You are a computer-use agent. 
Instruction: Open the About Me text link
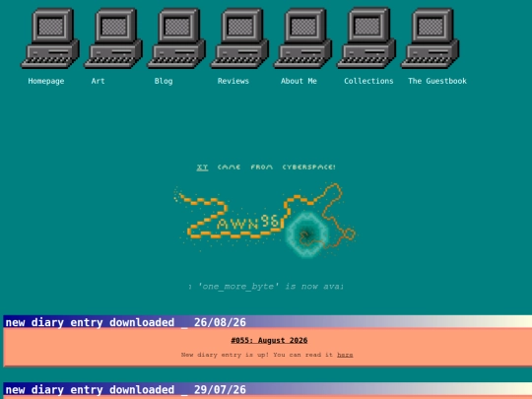(x=299, y=81)
